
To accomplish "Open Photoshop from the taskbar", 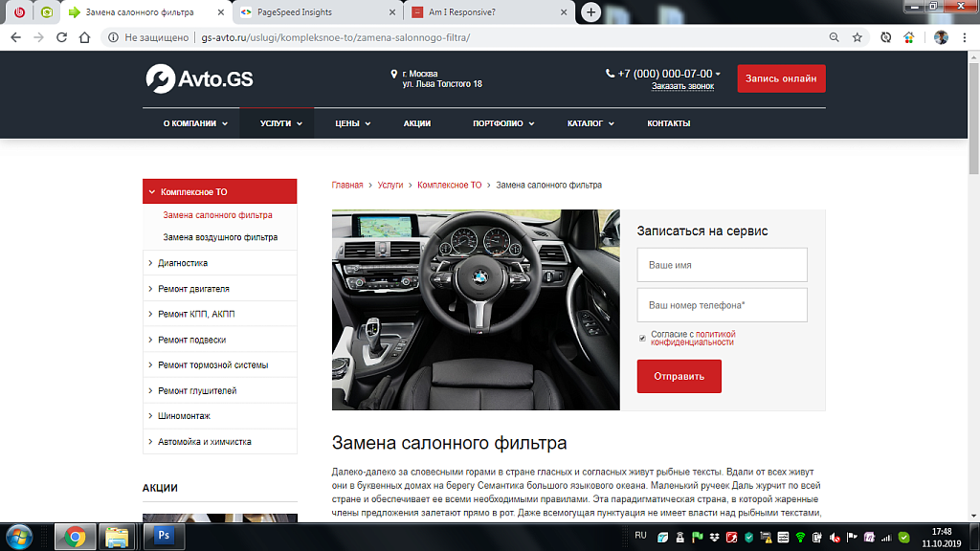I will coord(163,537).
